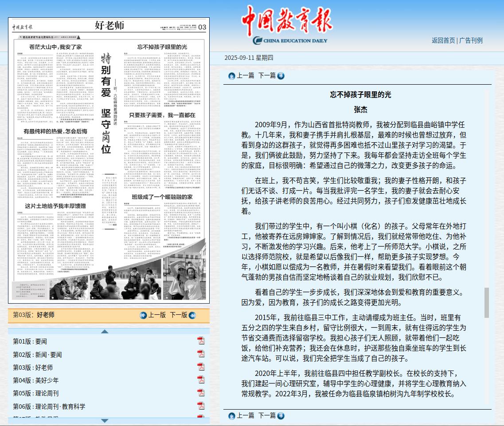Open PDF icon for 第04版 美好少年
This screenshot has width=504, height=426.
tap(201, 380)
